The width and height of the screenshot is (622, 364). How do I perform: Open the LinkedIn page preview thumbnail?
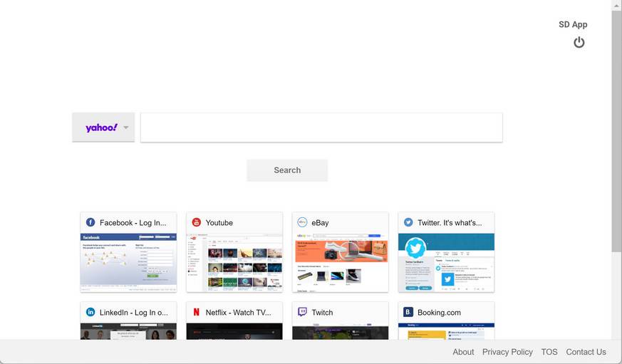[x=128, y=331]
